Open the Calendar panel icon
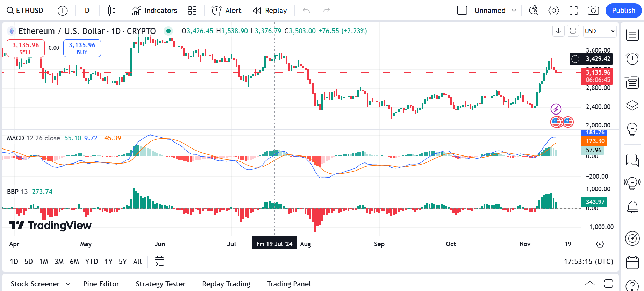The width and height of the screenshot is (644, 291). [x=632, y=262]
